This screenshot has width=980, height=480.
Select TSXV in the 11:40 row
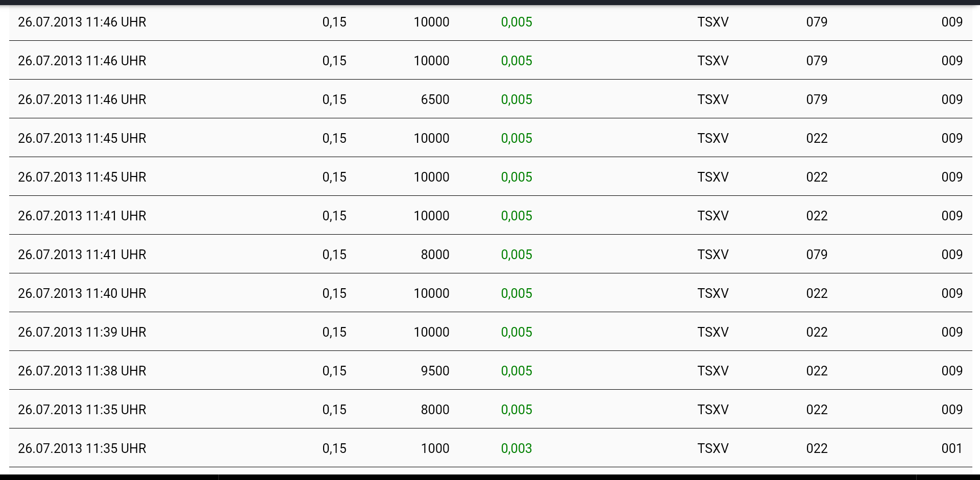713,293
